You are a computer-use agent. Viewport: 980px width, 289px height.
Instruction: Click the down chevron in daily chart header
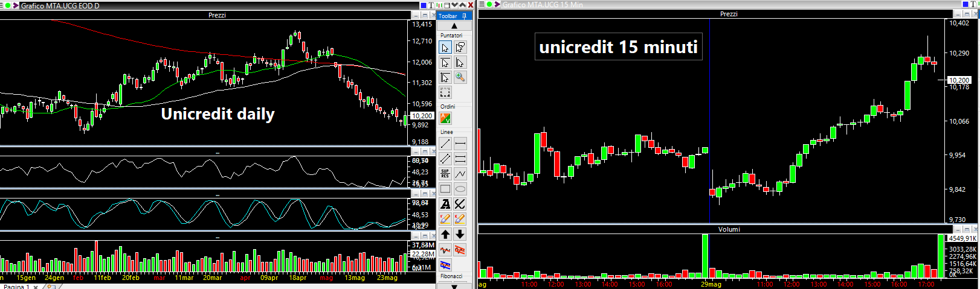click(x=455, y=5)
